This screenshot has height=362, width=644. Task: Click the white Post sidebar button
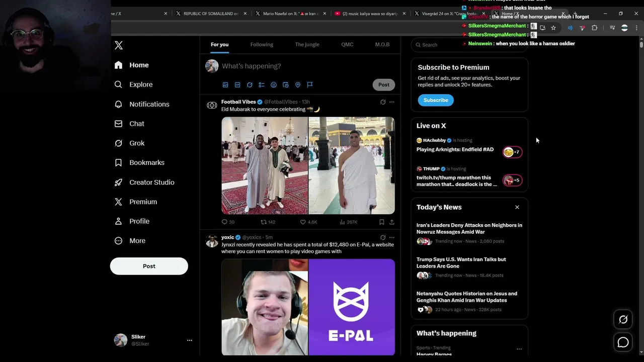149,266
